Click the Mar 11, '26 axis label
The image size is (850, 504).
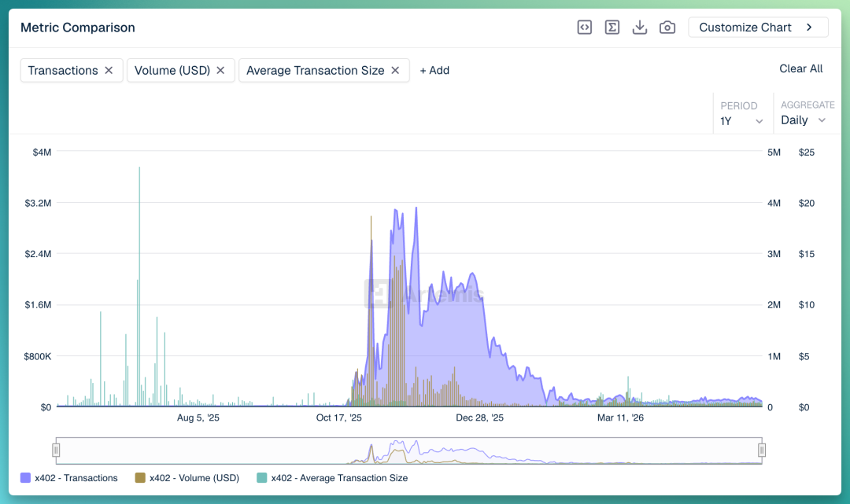[621, 418]
